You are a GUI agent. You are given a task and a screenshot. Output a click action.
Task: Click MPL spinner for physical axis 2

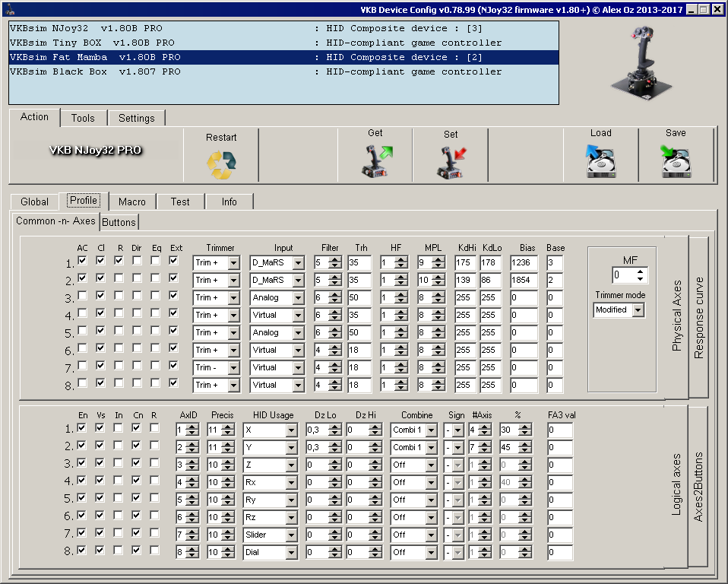[x=438, y=280]
